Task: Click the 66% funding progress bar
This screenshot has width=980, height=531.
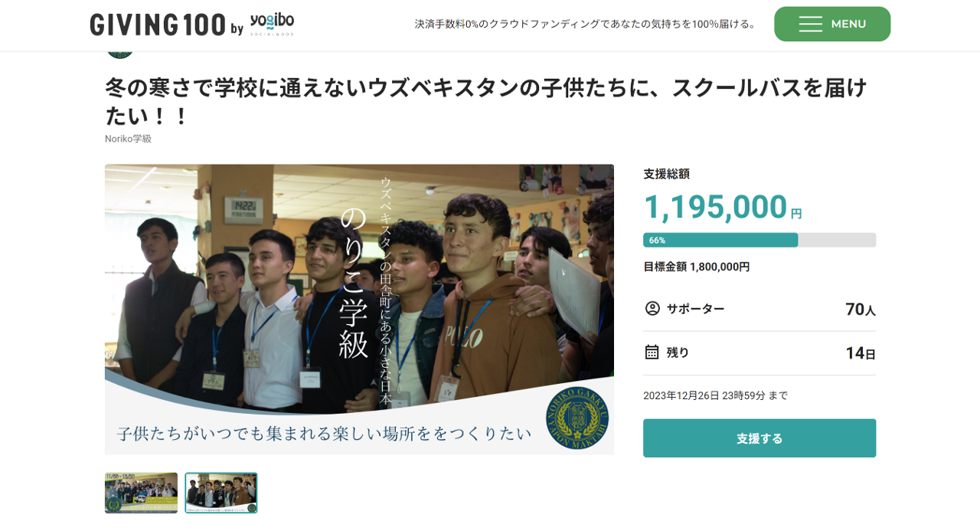Action: [759, 240]
